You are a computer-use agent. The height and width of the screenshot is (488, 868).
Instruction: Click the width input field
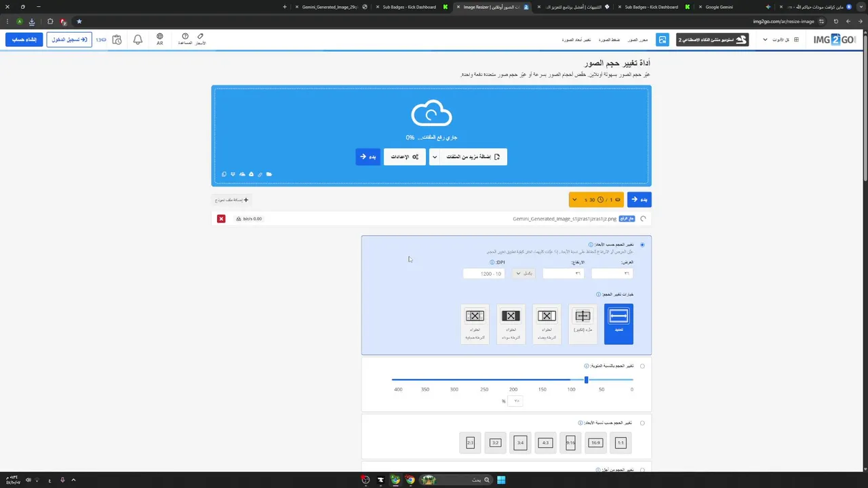point(612,273)
